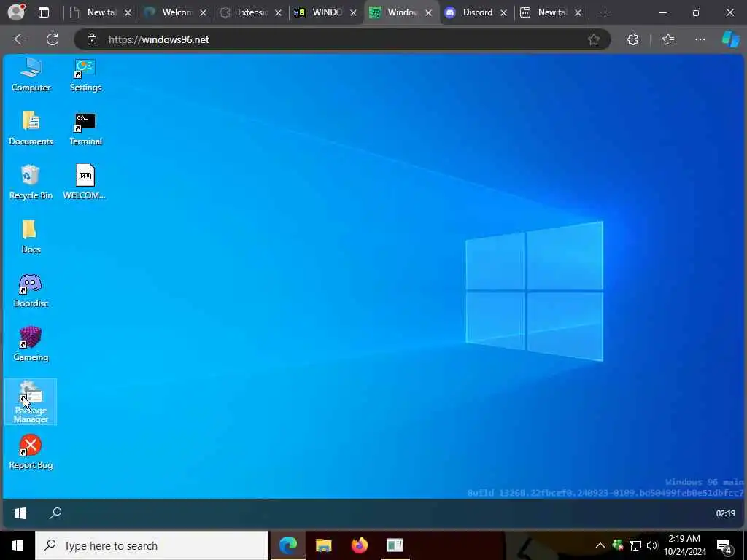Click the Type here to search box

click(152, 545)
